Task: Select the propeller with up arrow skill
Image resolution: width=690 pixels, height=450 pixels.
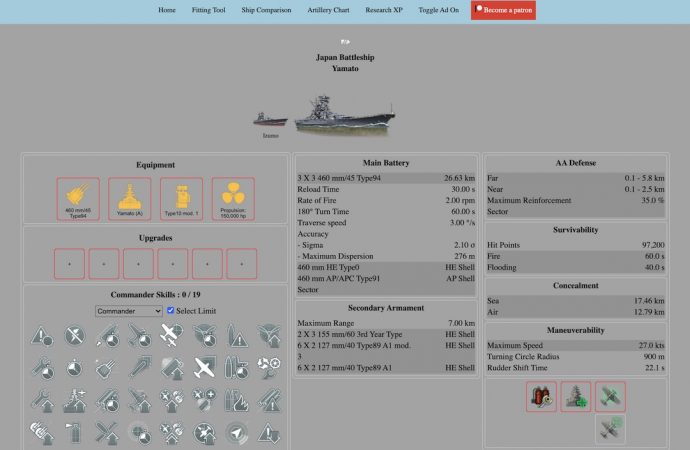Action: [x=269, y=336]
